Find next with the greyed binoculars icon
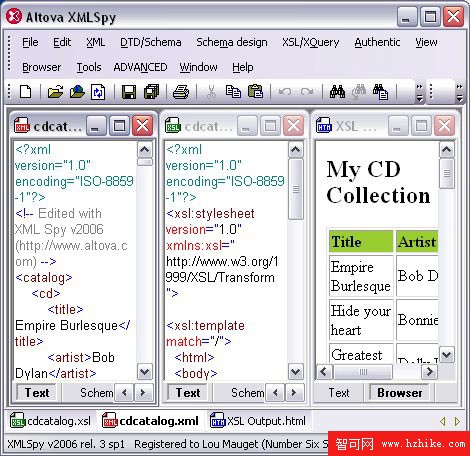Image resolution: width=470 pixels, height=456 pixels. pyautogui.click(x=359, y=92)
